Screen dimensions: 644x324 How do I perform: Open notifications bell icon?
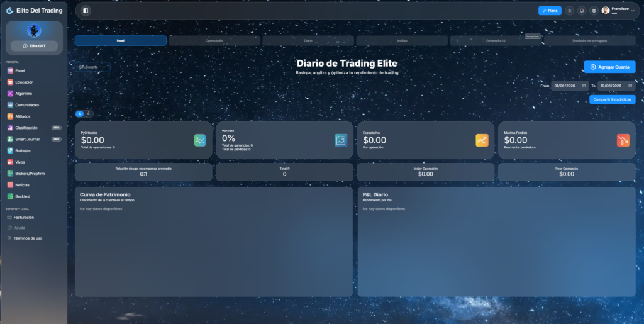pos(582,11)
